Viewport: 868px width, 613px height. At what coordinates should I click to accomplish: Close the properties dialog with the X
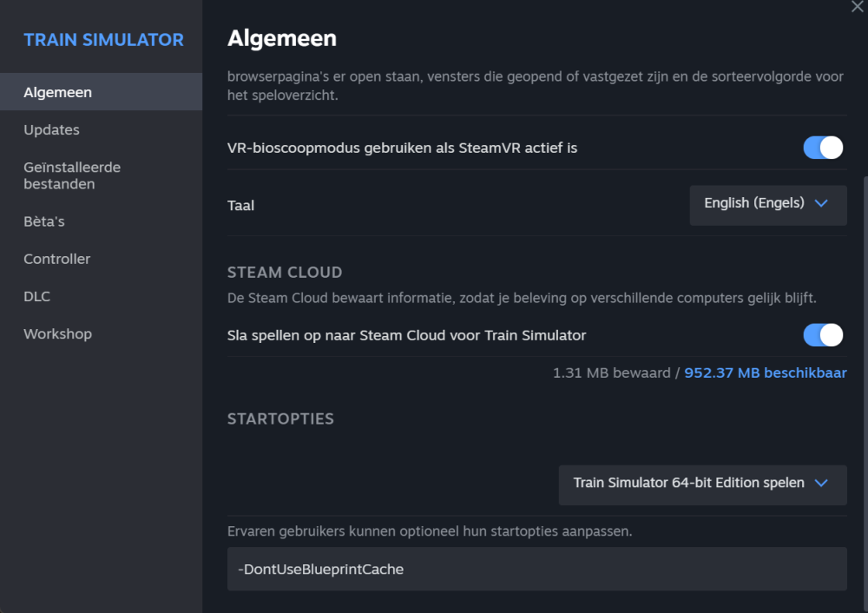(858, 7)
